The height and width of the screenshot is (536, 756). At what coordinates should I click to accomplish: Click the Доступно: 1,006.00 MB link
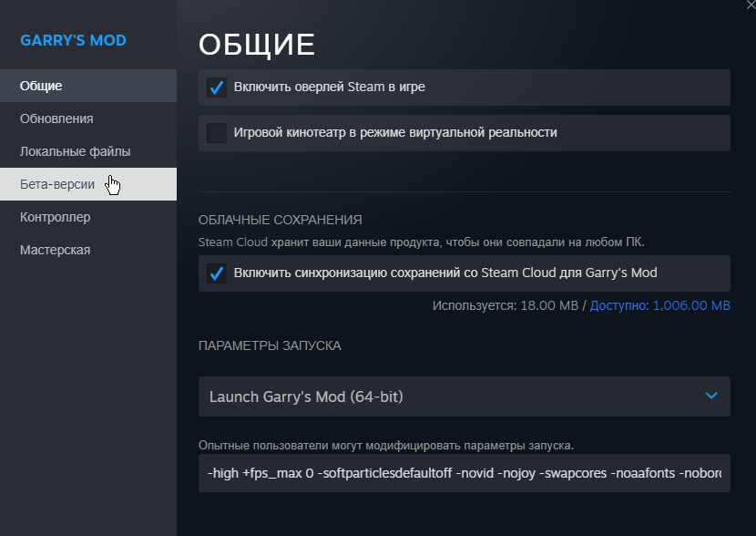point(660,306)
